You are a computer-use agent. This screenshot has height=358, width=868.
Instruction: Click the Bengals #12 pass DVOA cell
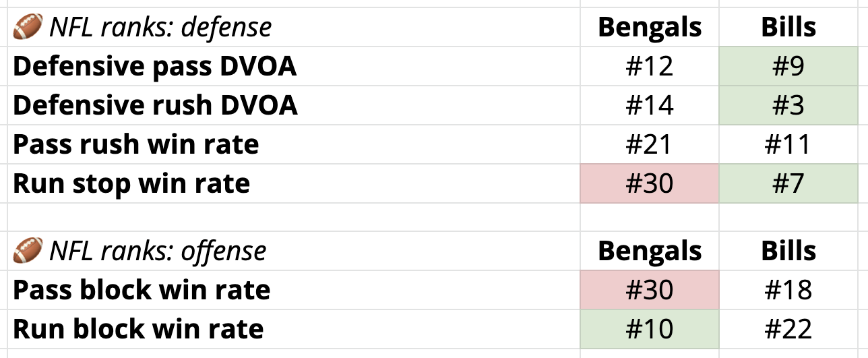[650, 66]
